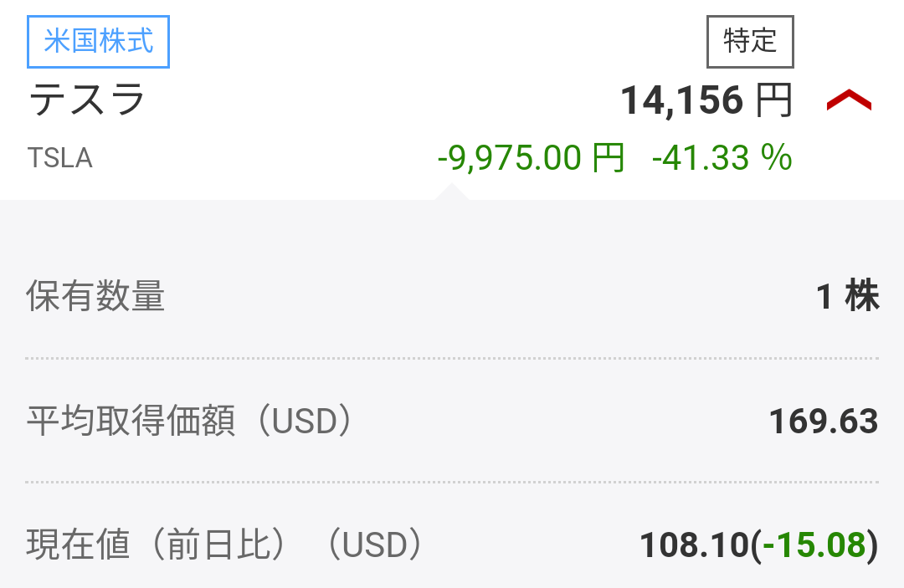Collapse the Tesla details with red chevron

(849, 101)
